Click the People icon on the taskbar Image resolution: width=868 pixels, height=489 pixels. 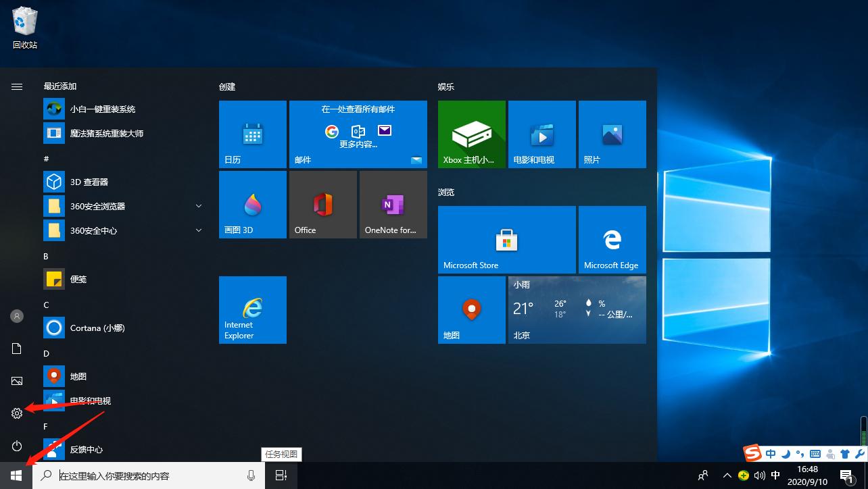pyautogui.click(x=702, y=475)
